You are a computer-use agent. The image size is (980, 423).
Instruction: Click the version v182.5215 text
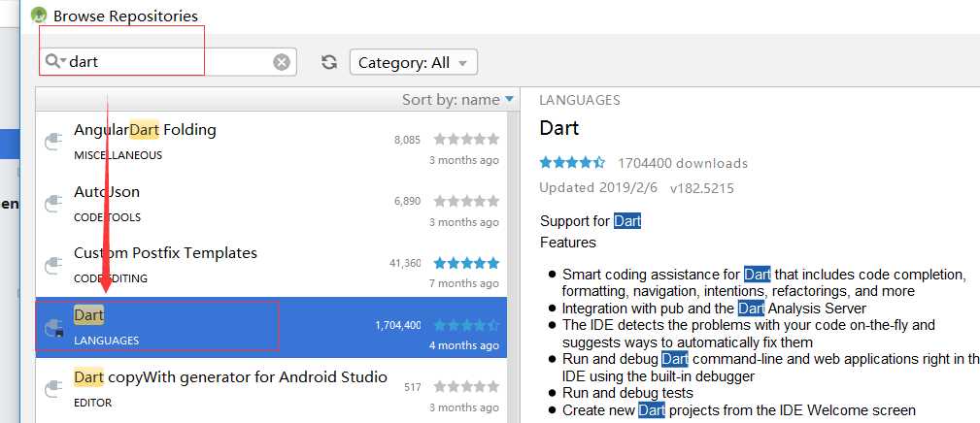point(702,188)
